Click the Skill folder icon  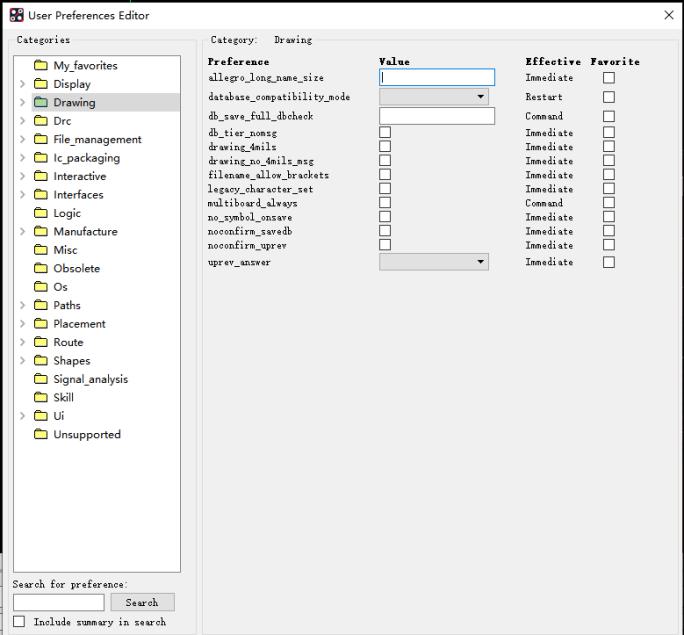(x=41, y=397)
